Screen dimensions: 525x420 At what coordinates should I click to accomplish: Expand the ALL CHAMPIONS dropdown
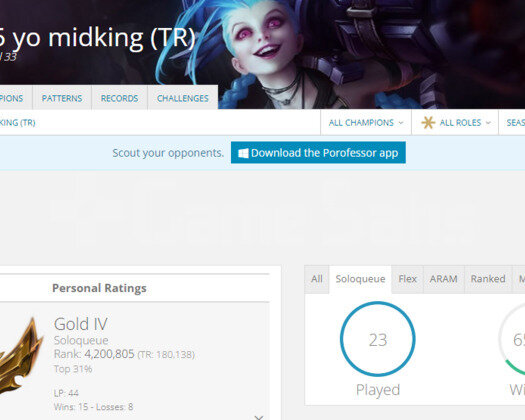[366, 123]
